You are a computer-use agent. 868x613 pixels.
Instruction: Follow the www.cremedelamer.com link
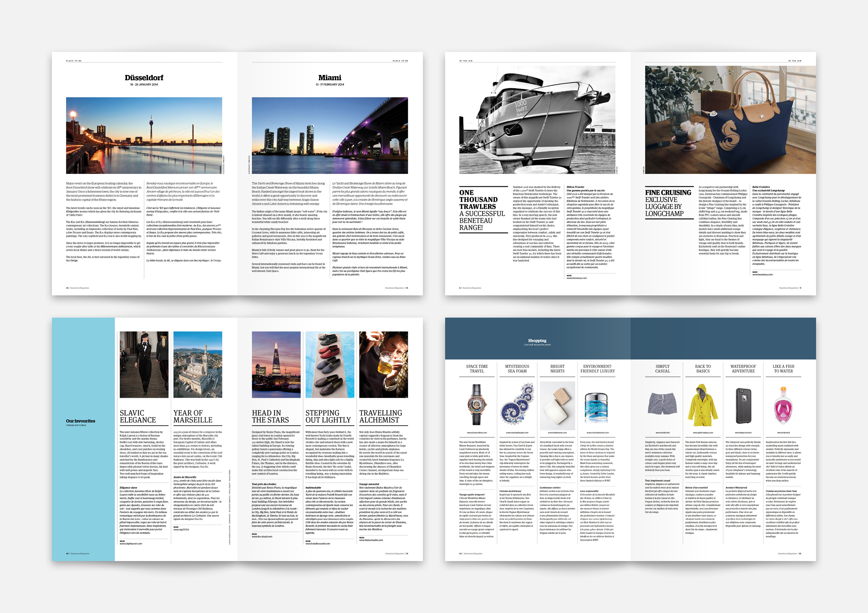point(598,433)
